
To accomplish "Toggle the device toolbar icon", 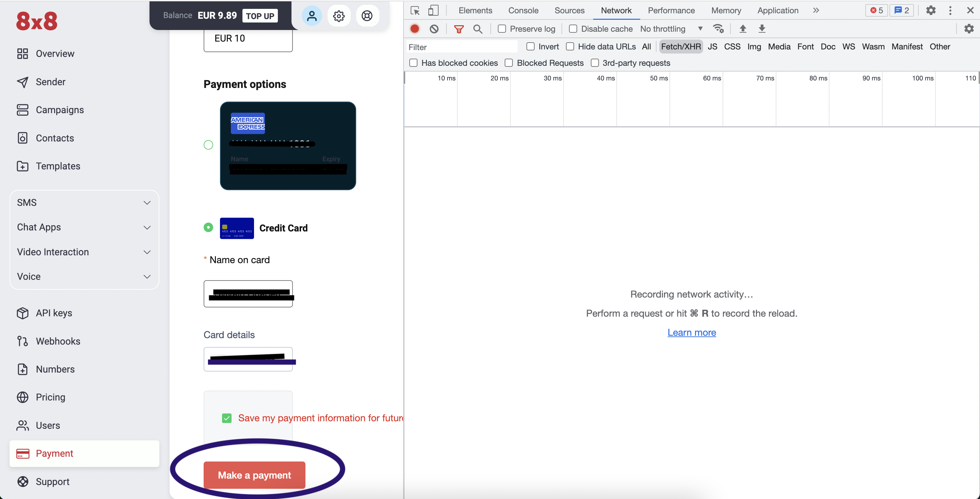I will coord(433,10).
